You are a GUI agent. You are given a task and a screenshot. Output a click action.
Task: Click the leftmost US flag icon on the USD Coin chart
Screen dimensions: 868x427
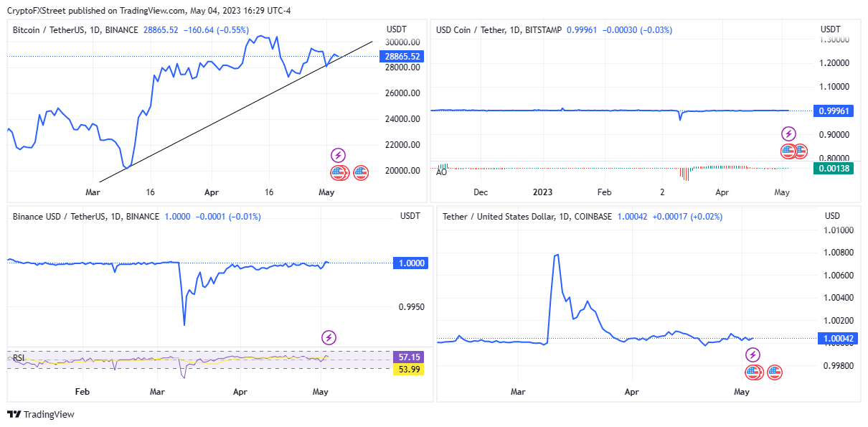(788, 151)
